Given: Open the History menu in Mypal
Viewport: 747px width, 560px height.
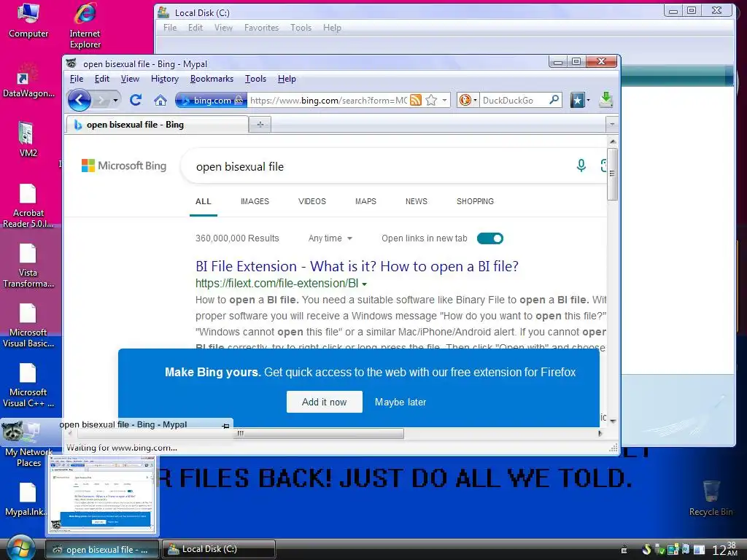Looking at the screenshot, I should (164, 79).
